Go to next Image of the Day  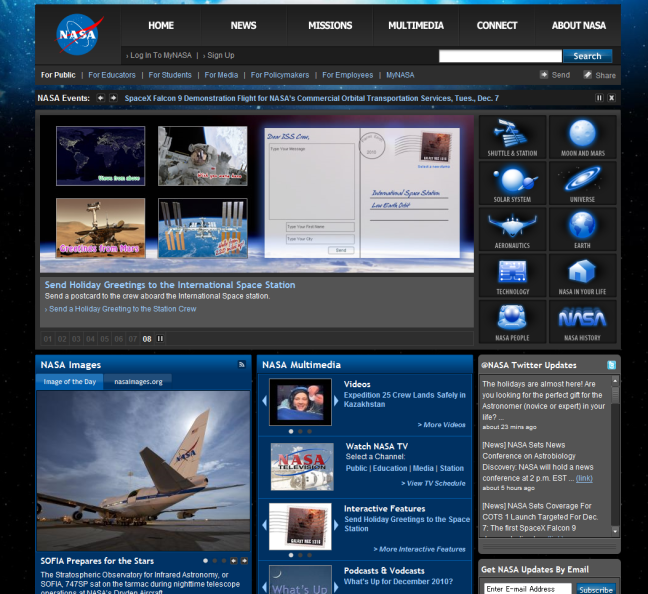[244, 561]
